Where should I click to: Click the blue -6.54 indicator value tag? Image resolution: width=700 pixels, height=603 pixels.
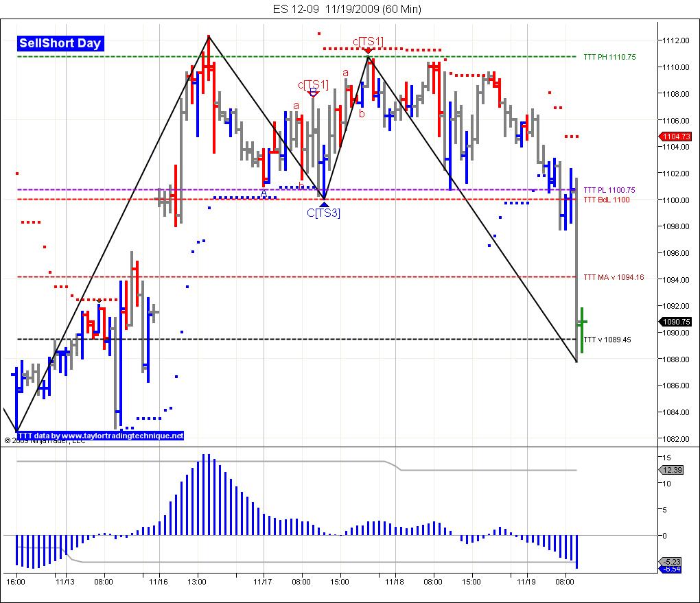coord(670,569)
